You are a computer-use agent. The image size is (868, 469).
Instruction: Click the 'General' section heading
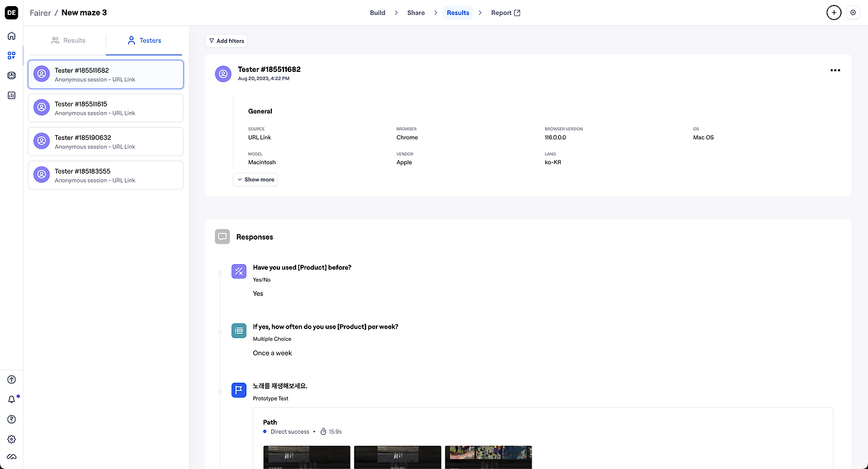pyautogui.click(x=260, y=111)
